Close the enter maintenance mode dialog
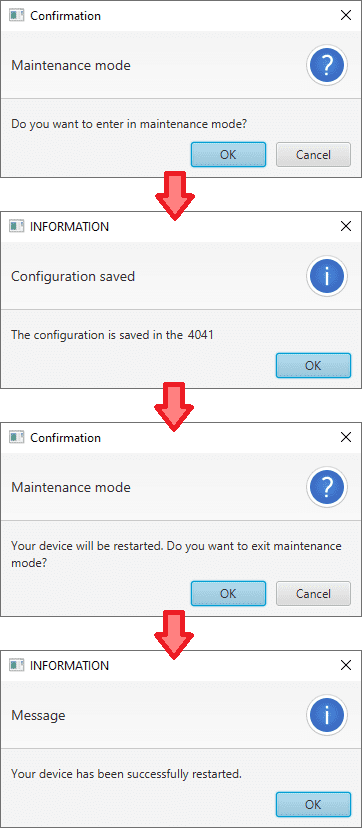The width and height of the screenshot is (363, 829). (346, 15)
